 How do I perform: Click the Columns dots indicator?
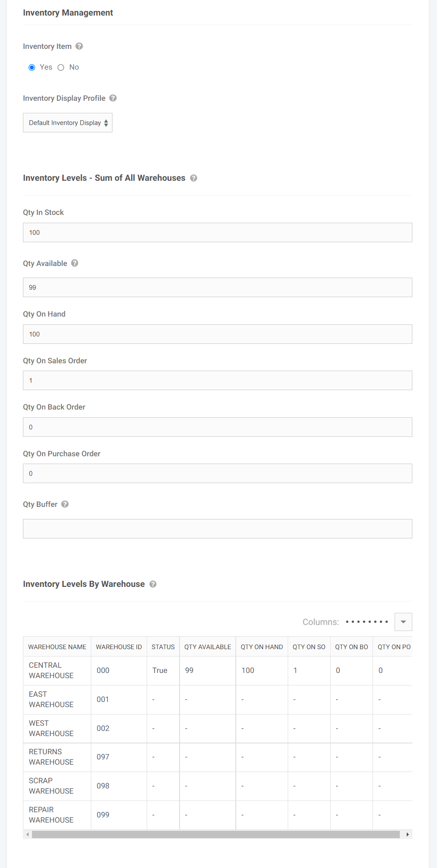point(367,622)
